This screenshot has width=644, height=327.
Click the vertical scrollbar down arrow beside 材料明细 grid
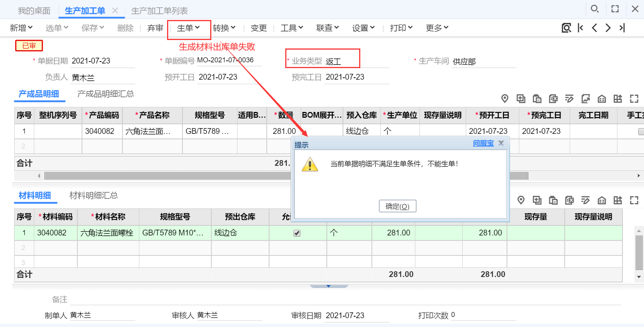tap(639, 277)
